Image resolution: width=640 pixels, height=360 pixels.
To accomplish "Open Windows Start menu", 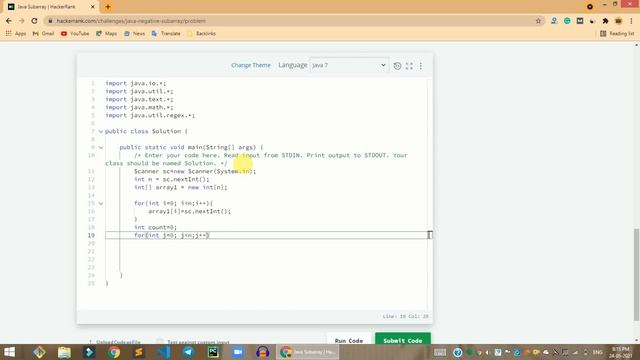I will (x=9, y=352).
